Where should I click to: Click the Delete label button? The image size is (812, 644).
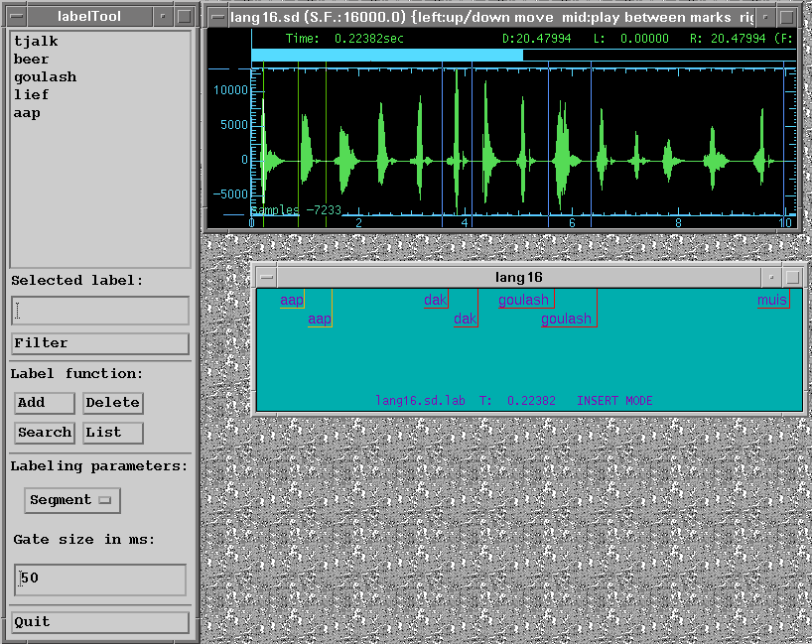click(113, 403)
